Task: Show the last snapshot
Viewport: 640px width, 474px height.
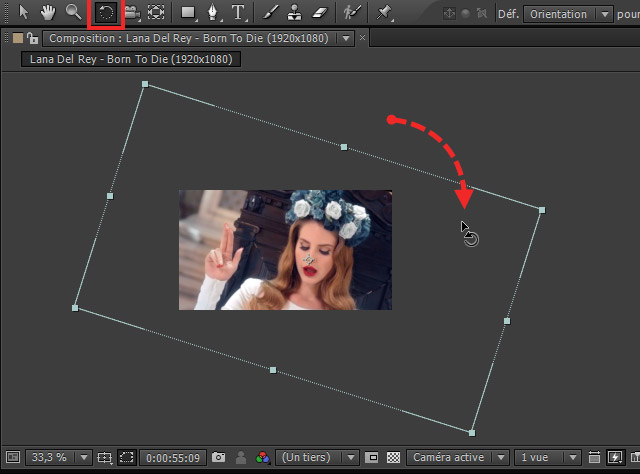Action: coord(241,458)
